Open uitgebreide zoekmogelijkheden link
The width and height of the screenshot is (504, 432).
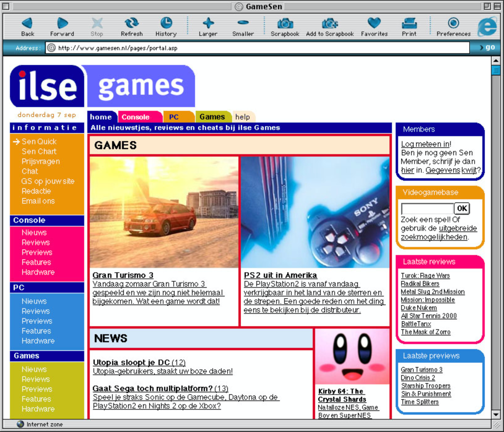point(439,232)
